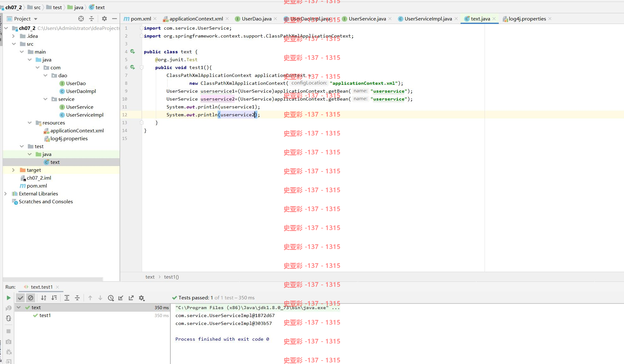Image resolution: width=624 pixels, height=364 pixels.
Task: Click ch07_2 breadcrumb in navigation bar
Action: pos(13,7)
